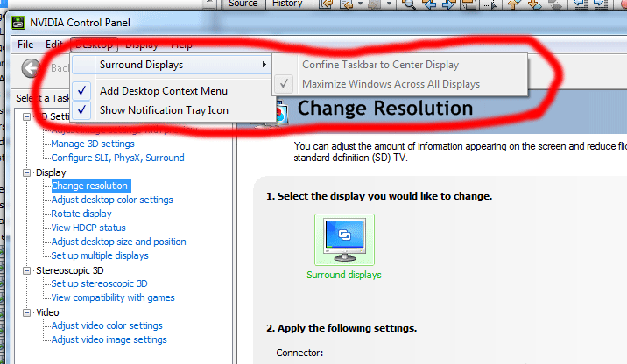Collapse the Stereoscopic 3D tree node

click(x=27, y=270)
